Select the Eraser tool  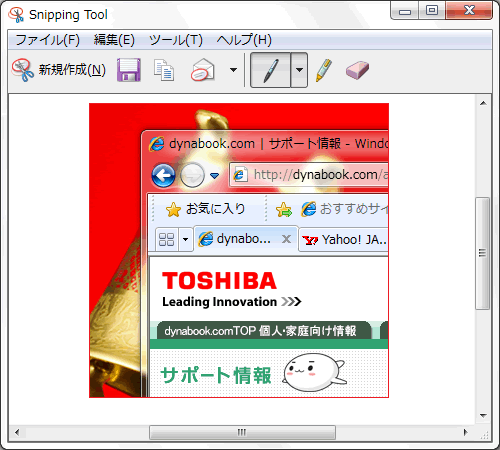click(357, 70)
